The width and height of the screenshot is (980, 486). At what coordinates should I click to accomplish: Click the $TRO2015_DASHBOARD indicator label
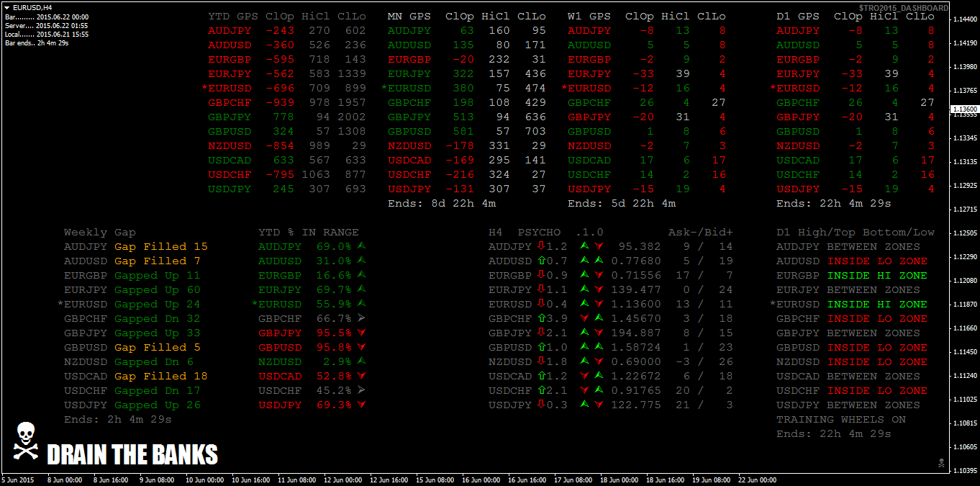[x=904, y=8]
